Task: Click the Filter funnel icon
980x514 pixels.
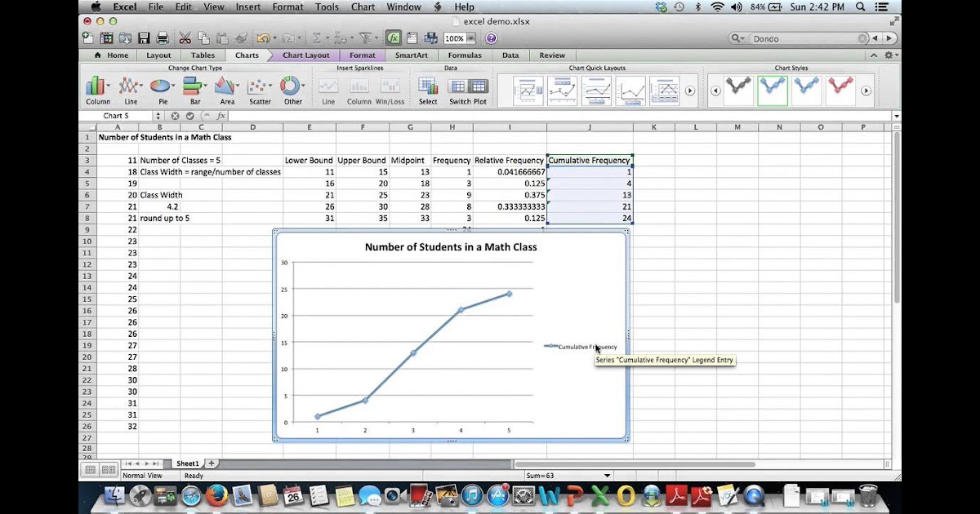Action: (x=367, y=38)
